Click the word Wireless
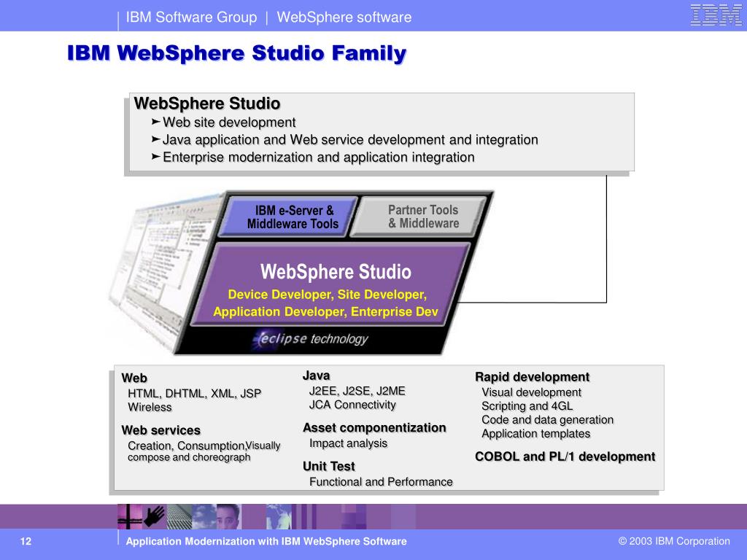The width and height of the screenshot is (747, 560). click(x=150, y=408)
